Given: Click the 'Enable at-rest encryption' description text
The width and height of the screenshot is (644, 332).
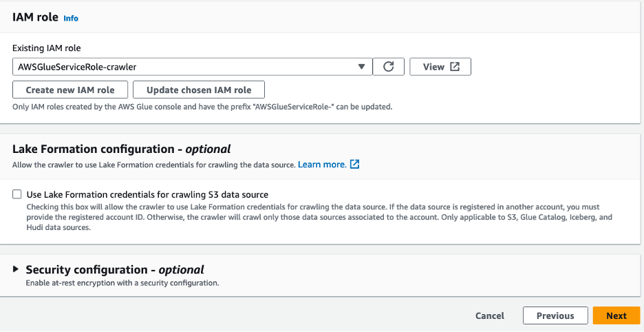Looking at the screenshot, I should (122, 283).
